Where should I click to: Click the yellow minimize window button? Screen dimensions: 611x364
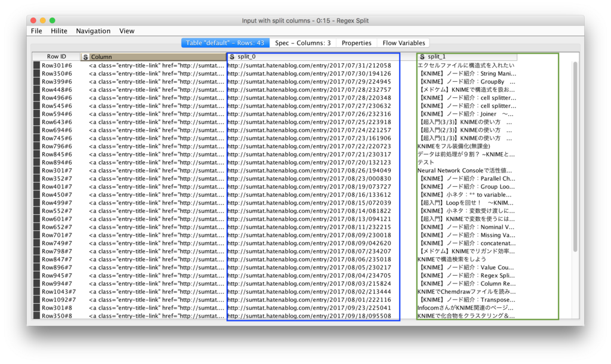(x=43, y=20)
